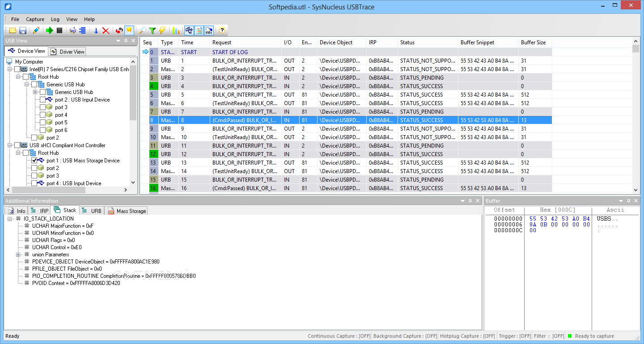Click the device tree scroll down arrow
The height and width of the screenshot is (344, 644).
133,183
